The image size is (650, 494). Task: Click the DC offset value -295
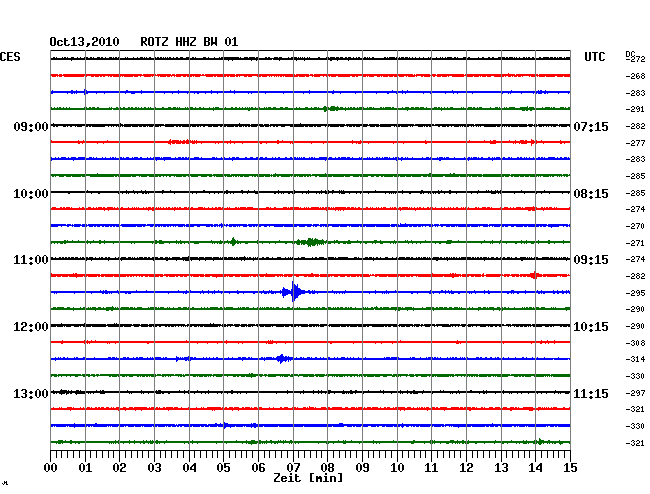click(x=635, y=293)
